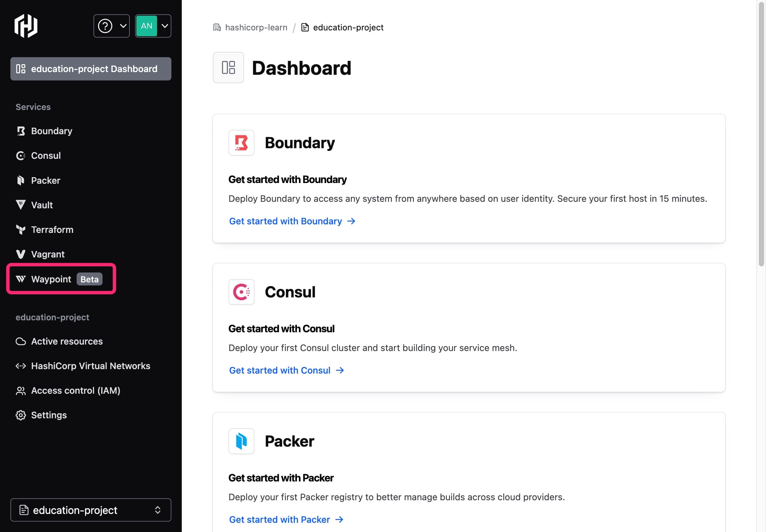Click the Consul card logo
This screenshot has height=532, width=766.
coord(241,292)
